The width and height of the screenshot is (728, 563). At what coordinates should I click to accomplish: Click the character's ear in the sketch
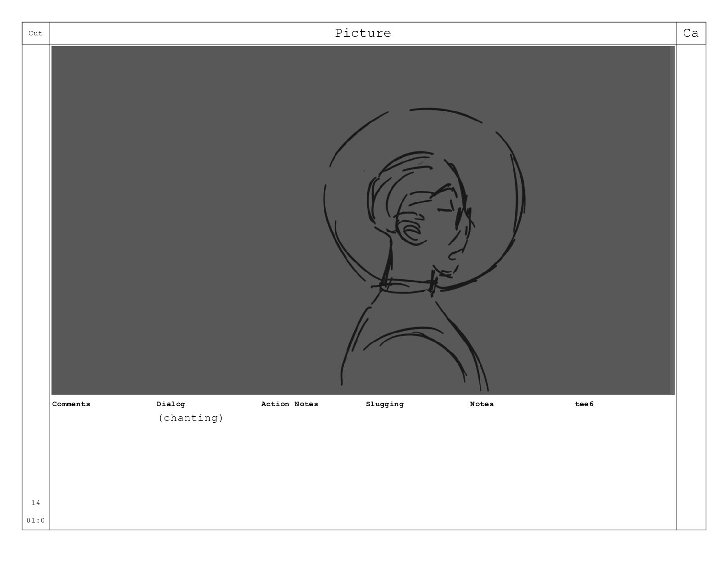[411, 231]
